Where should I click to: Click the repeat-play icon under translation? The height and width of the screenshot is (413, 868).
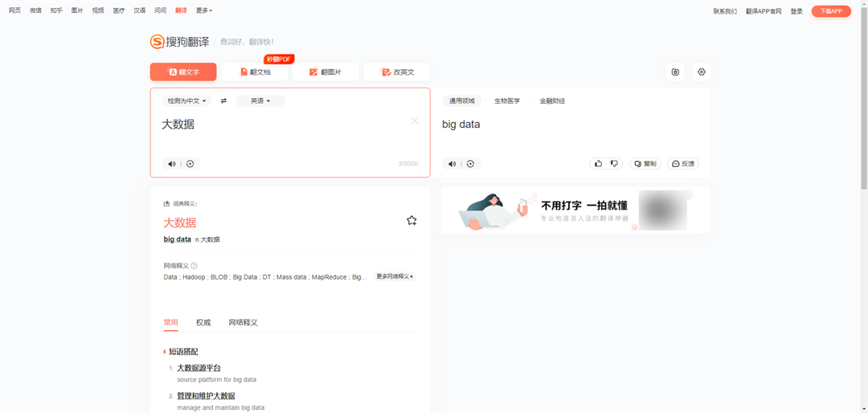pyautogui.click(x=470, y=164)
